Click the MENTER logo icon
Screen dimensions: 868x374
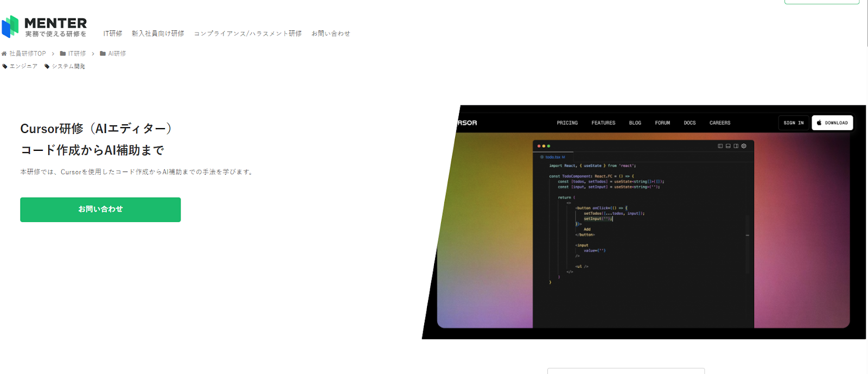pyautogui.click(x=10, y=26)
